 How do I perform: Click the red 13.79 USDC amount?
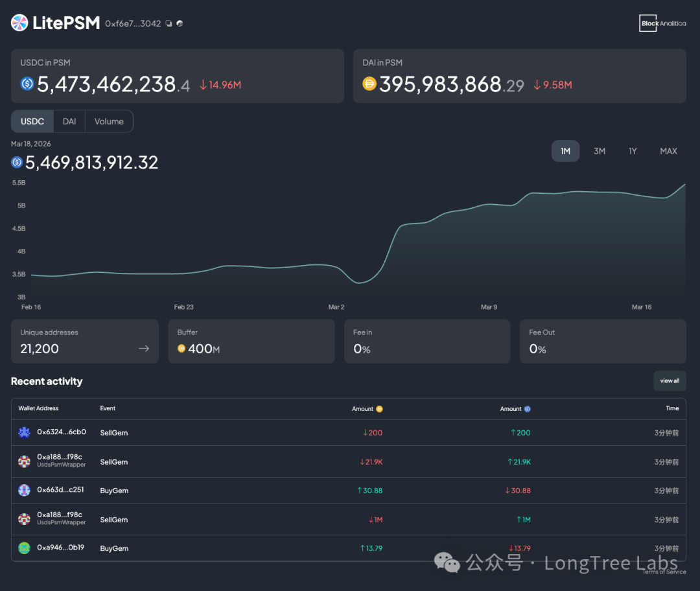[520, 548]
